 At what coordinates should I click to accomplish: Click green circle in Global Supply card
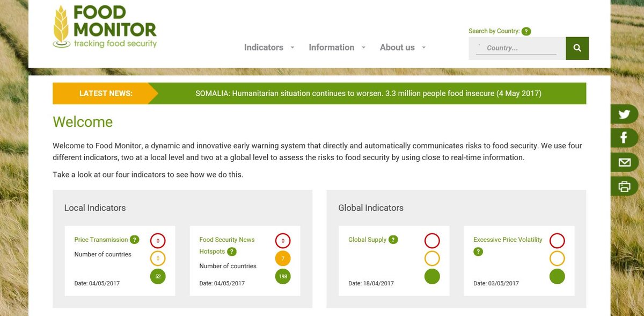432,276
